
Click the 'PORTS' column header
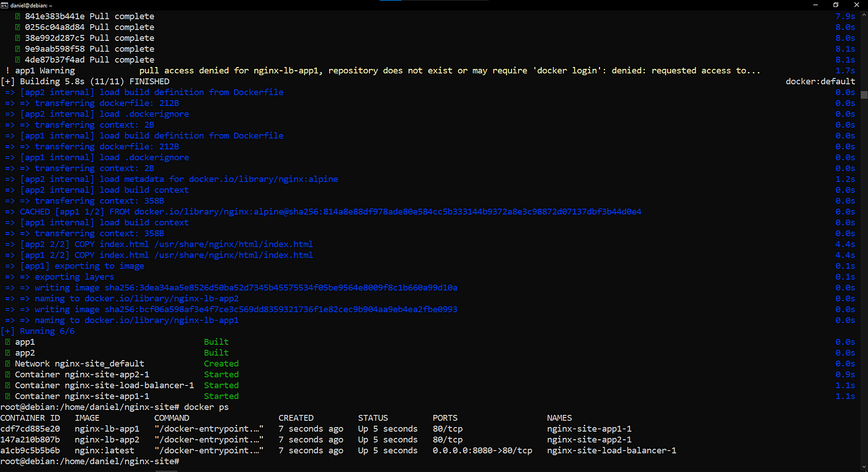point(445,418)
